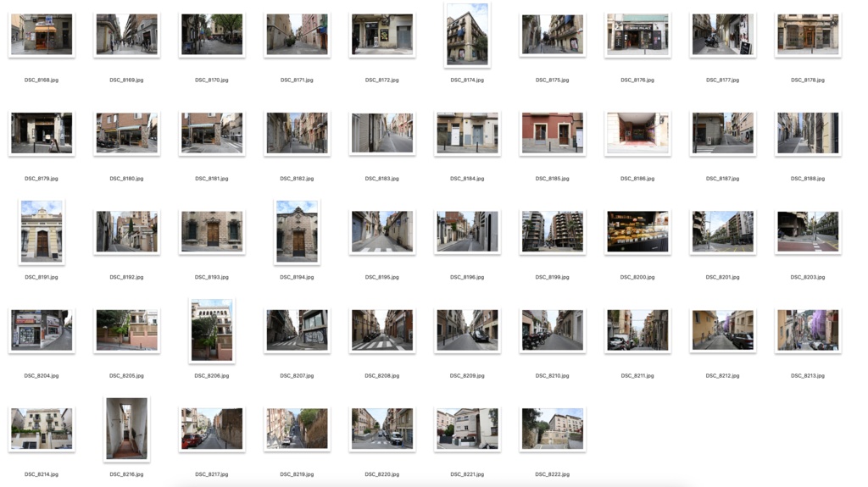868x487 pixels.
Task: Select the DSC_8184.jpg thumbnail
Action: click(467, 133)
